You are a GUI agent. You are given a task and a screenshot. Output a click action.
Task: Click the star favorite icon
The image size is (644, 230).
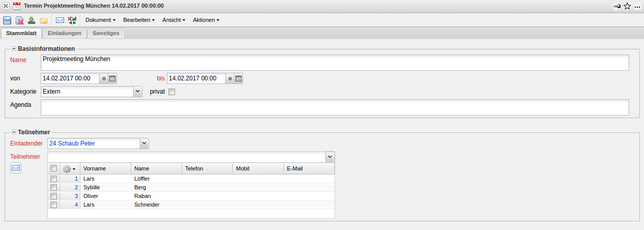627,6
